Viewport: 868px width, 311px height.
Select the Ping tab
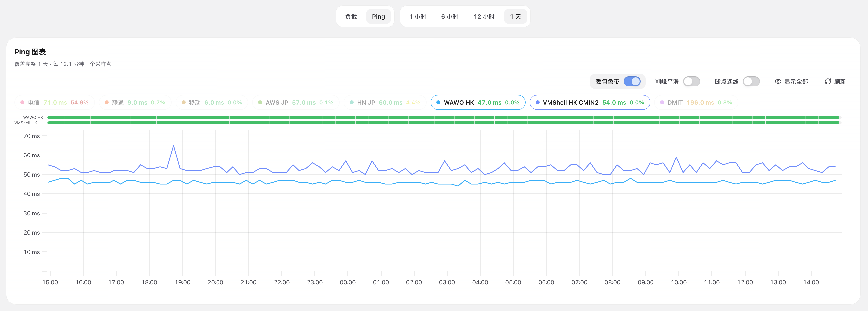[378, 16]
